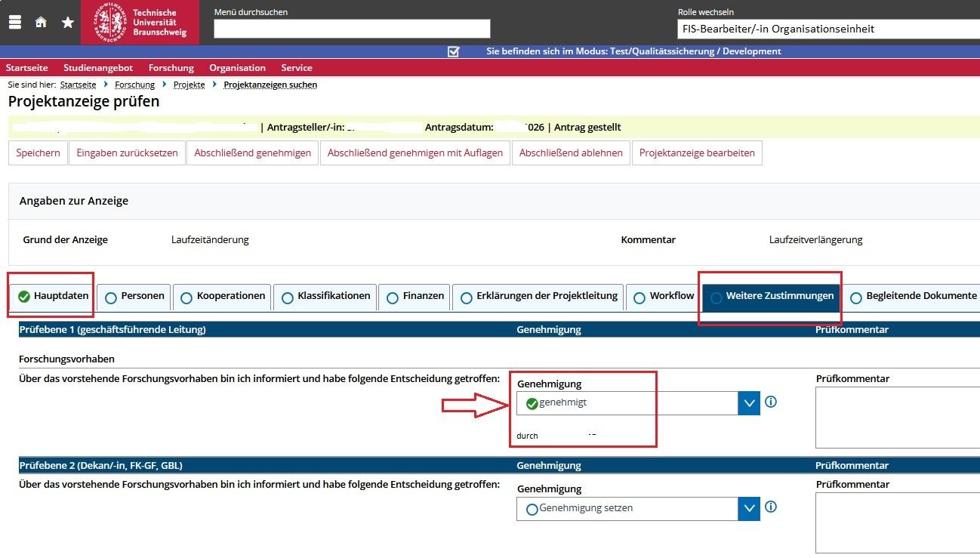Open the Rolle wechseln role selector
This screenshot has width=980, height=558.
tap(828, 29)
